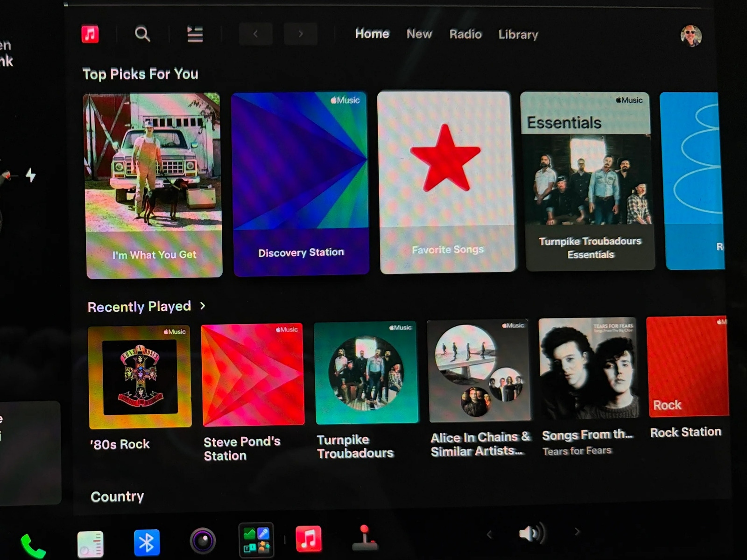747x560 pixels.
Task: Switch to the Radio tab
Action: coord(465,34)
